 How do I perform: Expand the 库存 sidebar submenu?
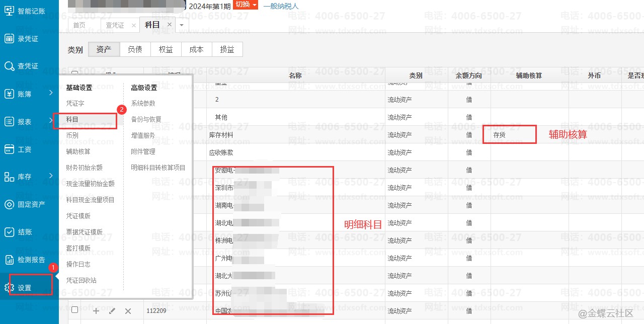point(51,176)
